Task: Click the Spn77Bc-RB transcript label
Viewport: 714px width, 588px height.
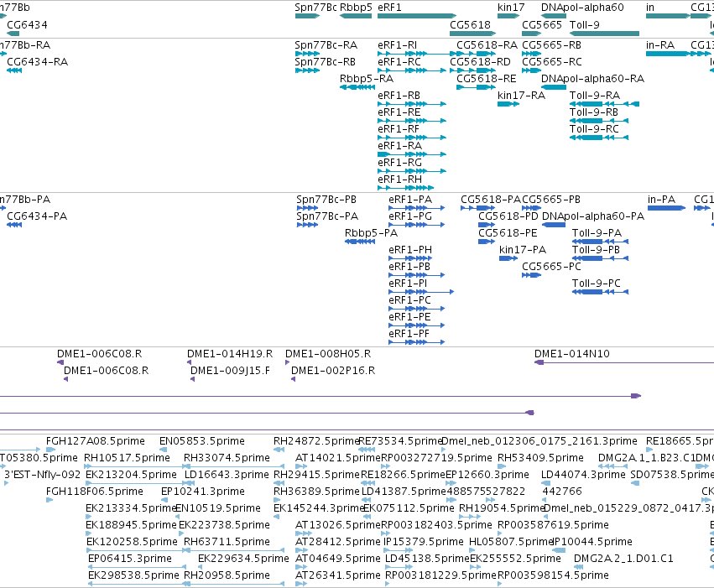Action: [325, 61]
